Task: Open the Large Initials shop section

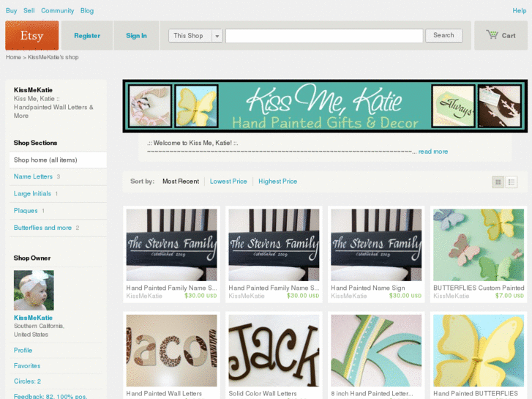Action: click(x=32, y=193)
